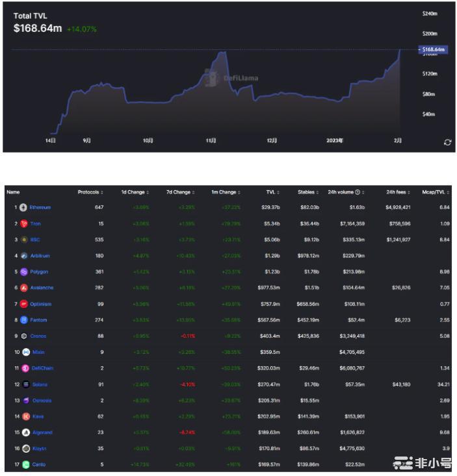Click the 24h volume help icon
Viewport: 457px width, 476px height.
coord(357,192)
